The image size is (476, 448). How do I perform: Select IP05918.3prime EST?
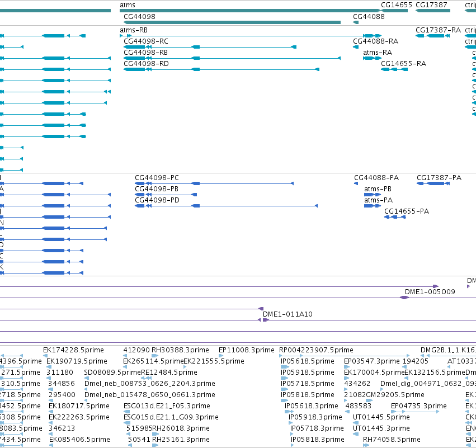tap(315, 417)
